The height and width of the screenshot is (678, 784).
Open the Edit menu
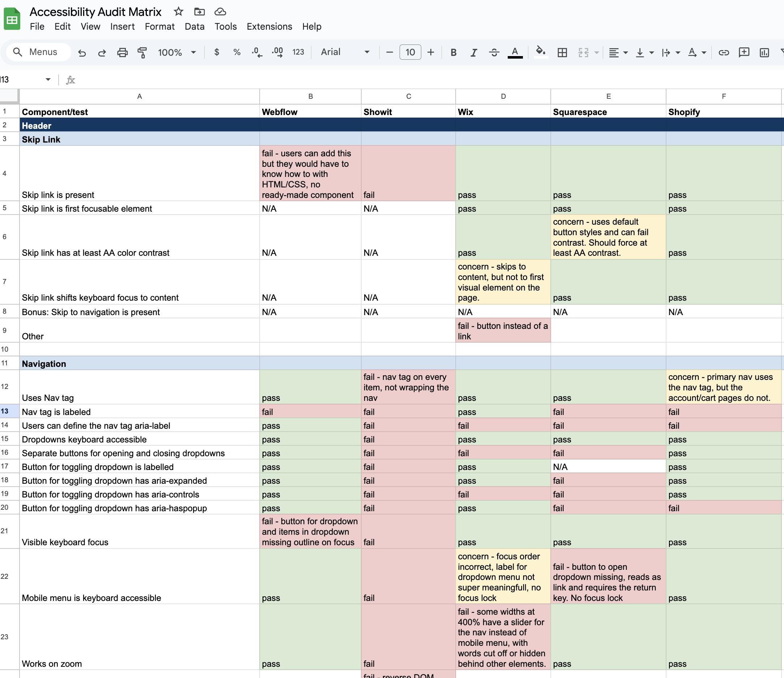63,26
